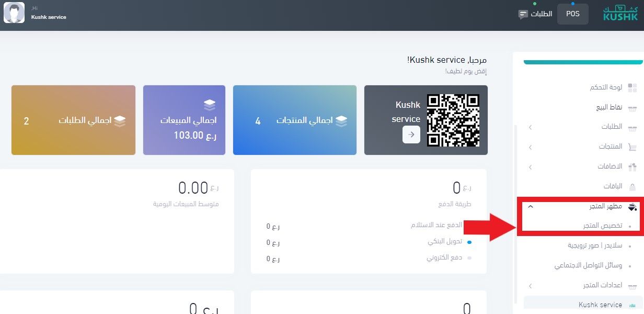Open the اجمالي الطلبات card
This screenshot has width=644, height=314.
(73, 120)
